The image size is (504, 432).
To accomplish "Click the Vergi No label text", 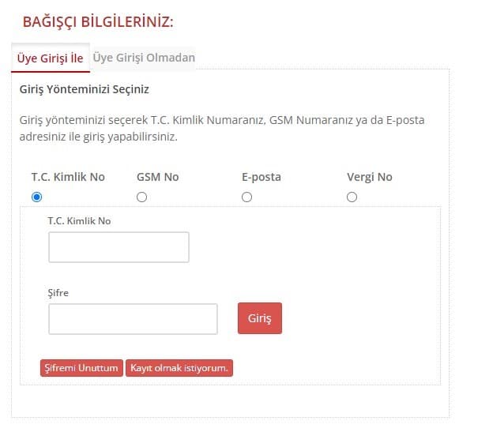I will 370,177.
